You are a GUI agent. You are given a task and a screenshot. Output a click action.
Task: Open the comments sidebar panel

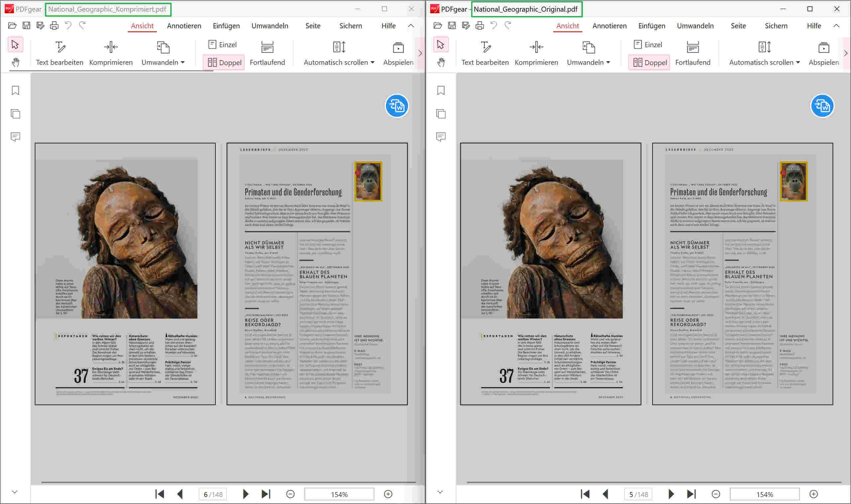pyautogui.click(x=15, y=137)
